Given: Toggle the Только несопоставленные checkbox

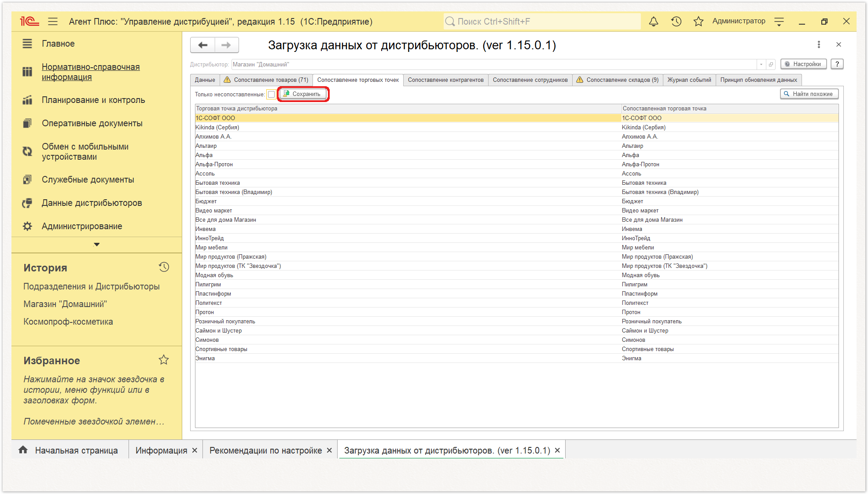Looking at the screenshot, I should click(x=271, y=94).
